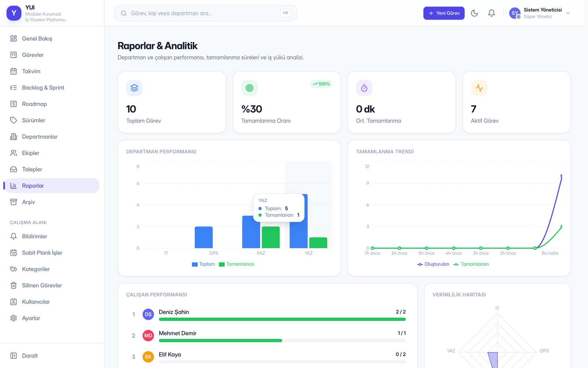
Task: Toggle the Tamamlanan line in trend legend
Action: coord(471,264)
